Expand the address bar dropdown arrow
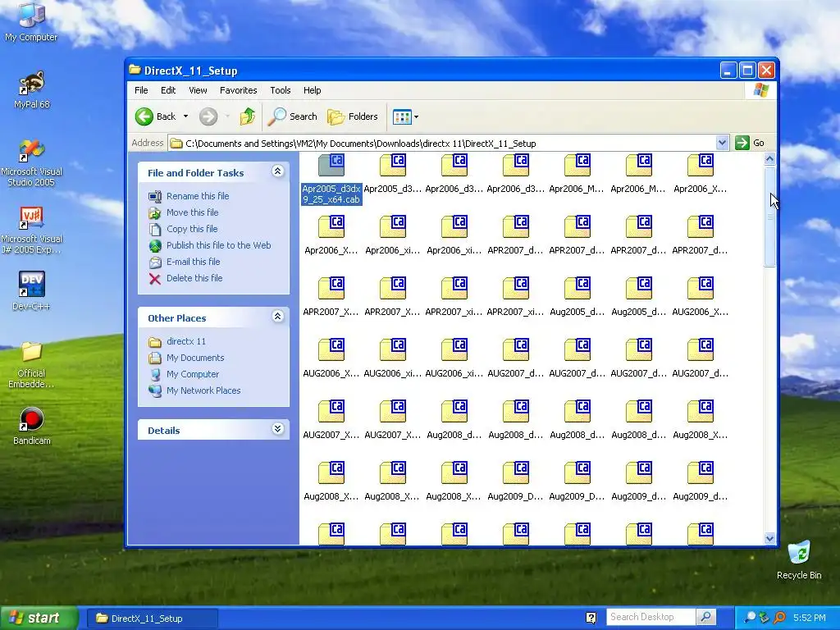 pos(722,143)
